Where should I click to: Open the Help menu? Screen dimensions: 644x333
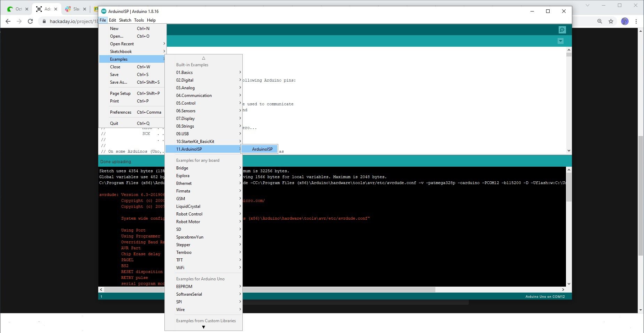click(151, 20)
